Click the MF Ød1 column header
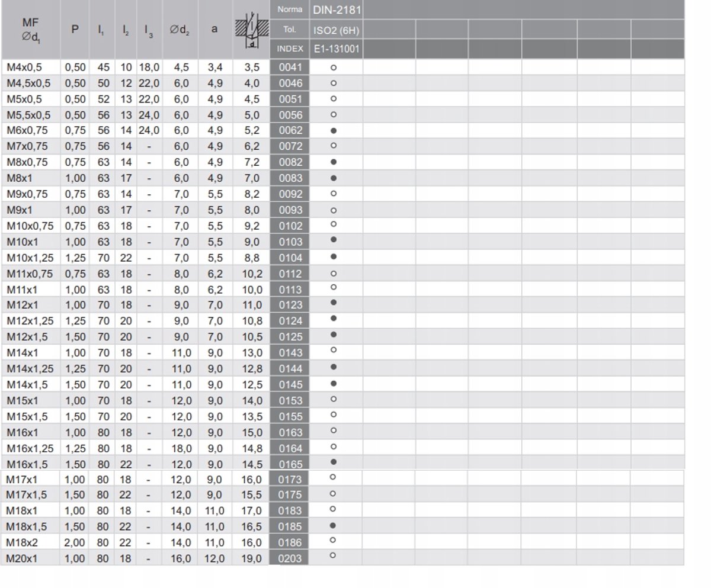 (31, 30)
